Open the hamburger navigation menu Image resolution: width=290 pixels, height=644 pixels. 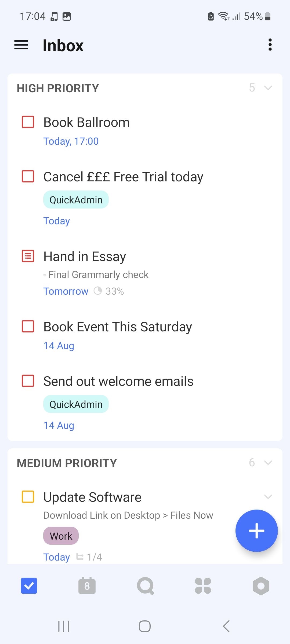click(21, 45)
